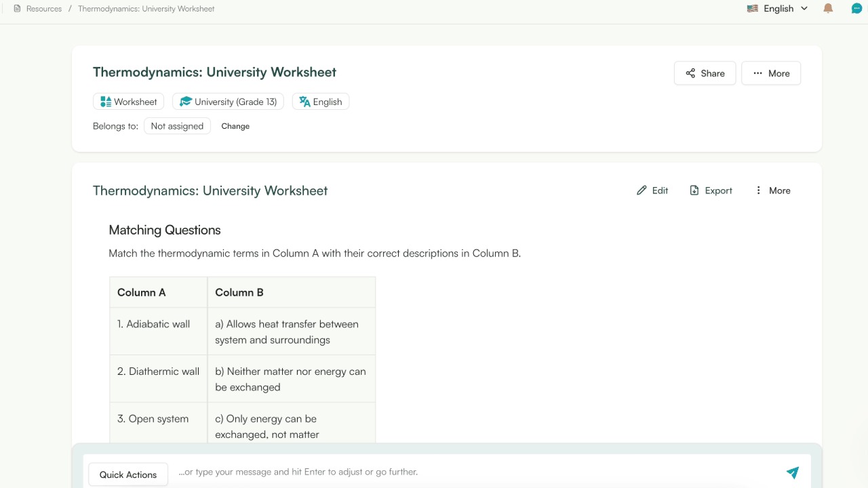The image size is (868, 488).
Task: Click the Share button
Action: tap(705, 73)
